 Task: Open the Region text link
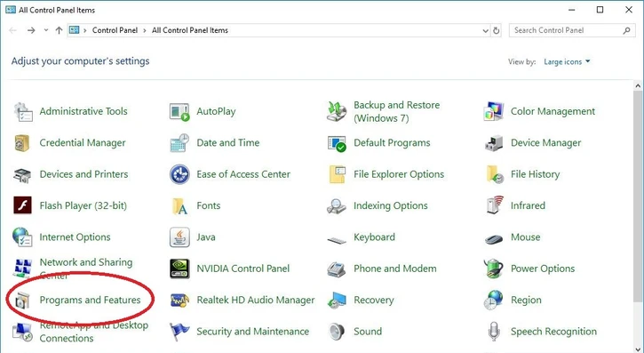click(x=526, y=301)
